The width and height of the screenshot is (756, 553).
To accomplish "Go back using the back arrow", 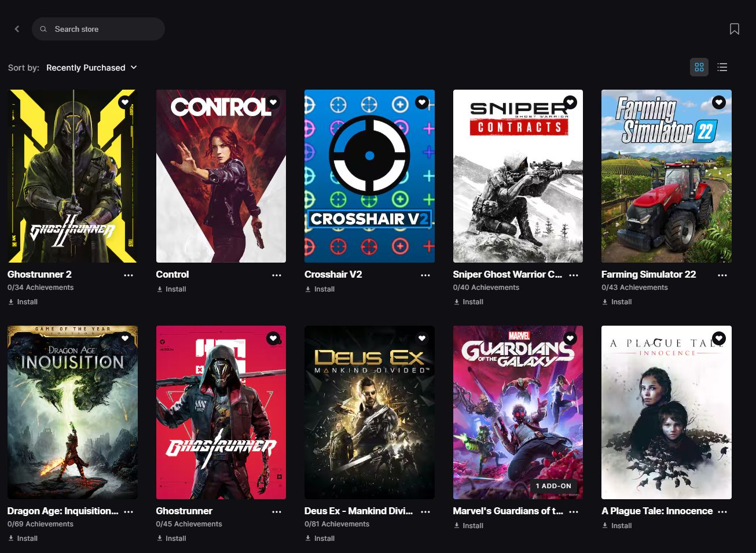I will pos(17,29).
